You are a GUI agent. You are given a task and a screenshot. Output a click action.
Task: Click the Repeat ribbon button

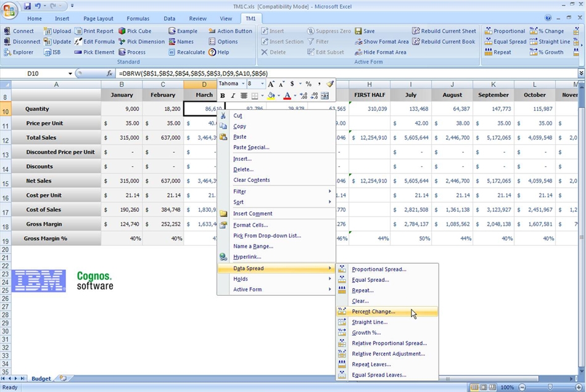point(498,52)
